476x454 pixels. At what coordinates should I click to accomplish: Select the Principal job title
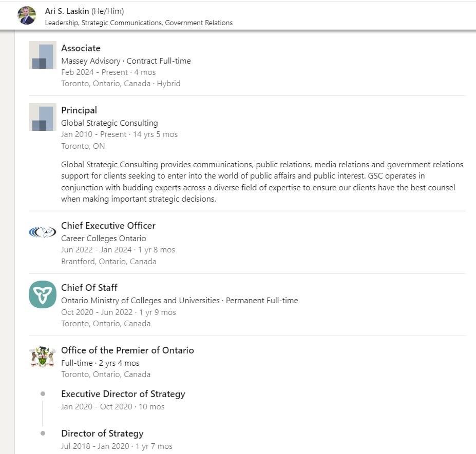tap(79, 110)
